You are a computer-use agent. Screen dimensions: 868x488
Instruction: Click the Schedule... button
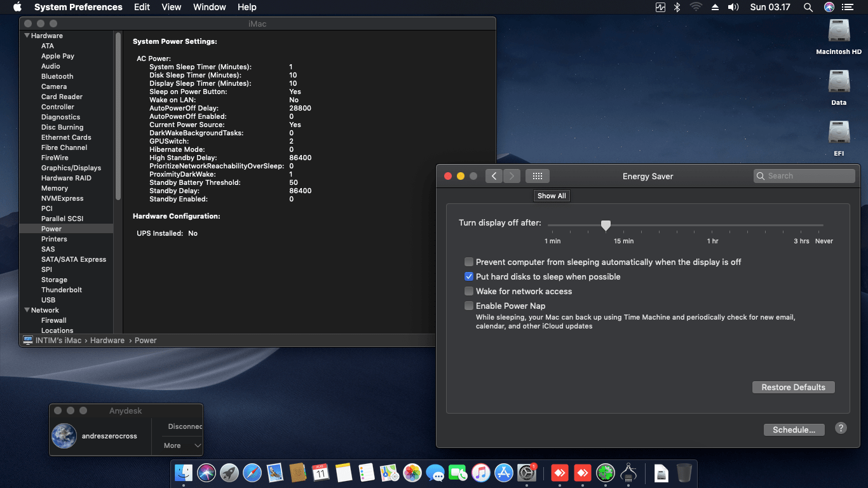[794, 430]
